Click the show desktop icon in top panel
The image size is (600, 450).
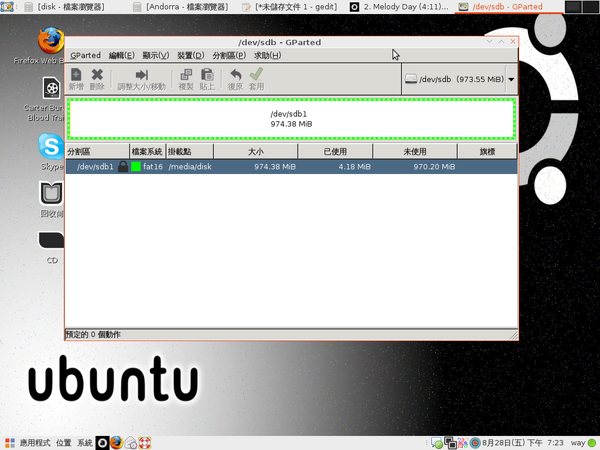click(7, 7)
